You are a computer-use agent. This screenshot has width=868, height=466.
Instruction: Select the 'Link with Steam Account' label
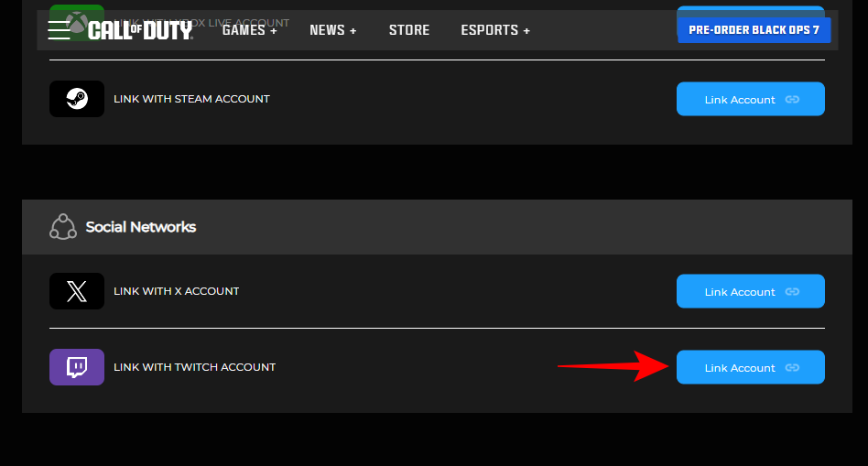click(x=191, y=99)
